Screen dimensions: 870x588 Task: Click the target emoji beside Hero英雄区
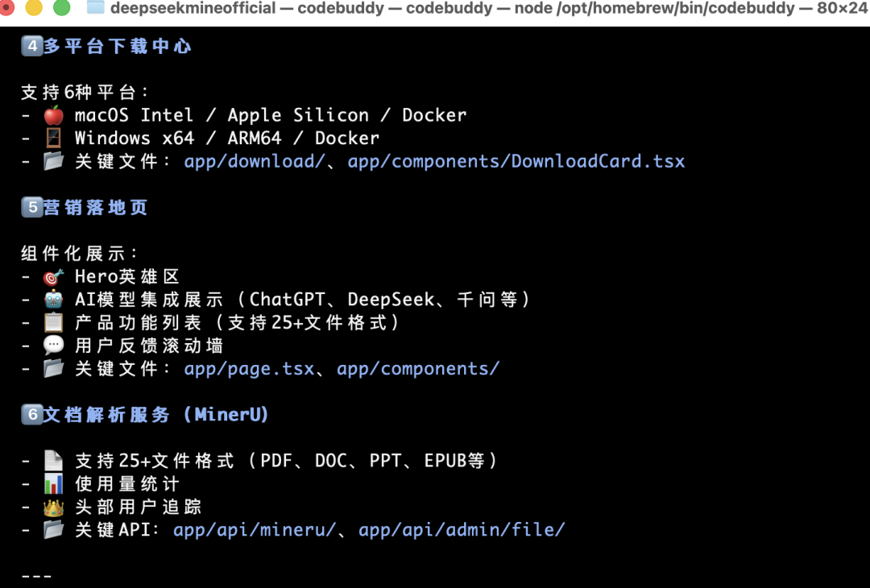tap(53, 277)
